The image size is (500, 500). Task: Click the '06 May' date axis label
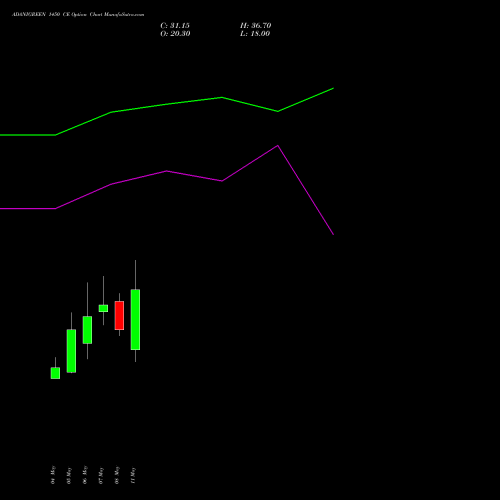(x=85, y=475)
